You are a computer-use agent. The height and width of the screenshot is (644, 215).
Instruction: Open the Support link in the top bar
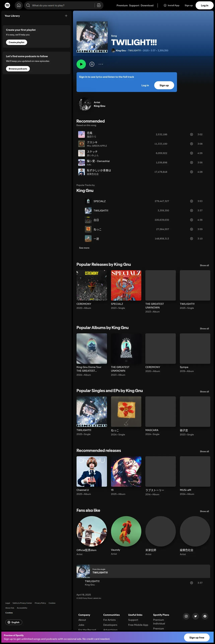[x=134, y=6]
